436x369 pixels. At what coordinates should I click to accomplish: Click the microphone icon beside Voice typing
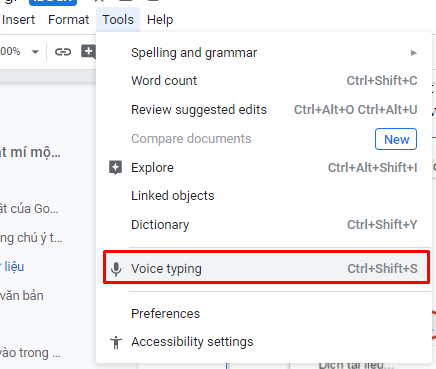pos(116,269)
